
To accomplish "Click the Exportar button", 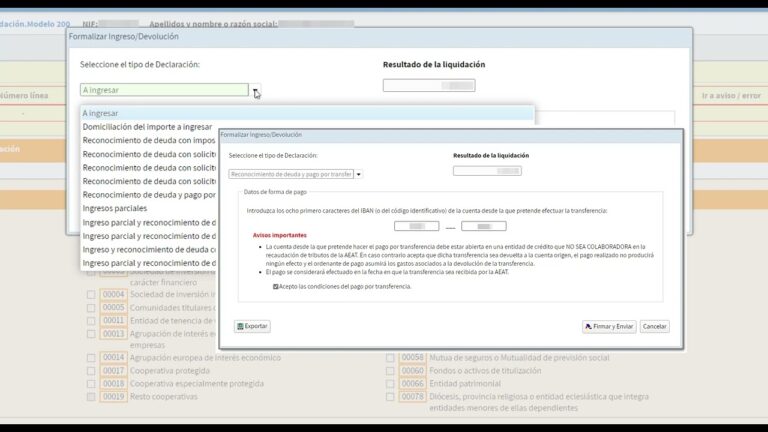I will point(252,326).
